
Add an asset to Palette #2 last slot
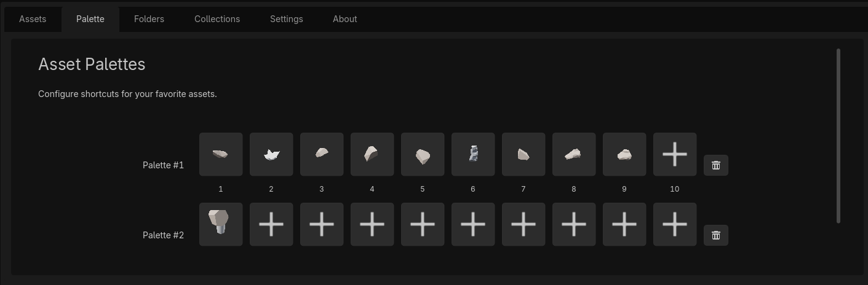click(x=675, y=224)
